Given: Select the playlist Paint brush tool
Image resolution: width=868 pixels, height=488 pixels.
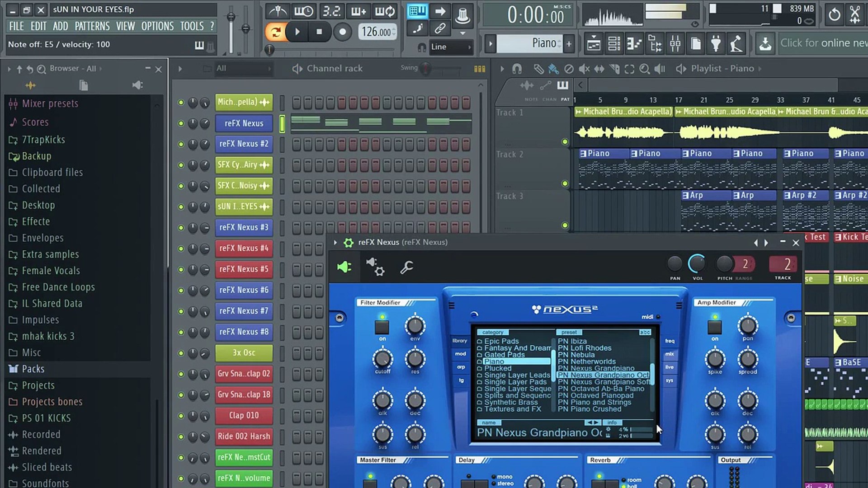Looking at the screenshot, I should pyautogui.click(x=553, y=69).
